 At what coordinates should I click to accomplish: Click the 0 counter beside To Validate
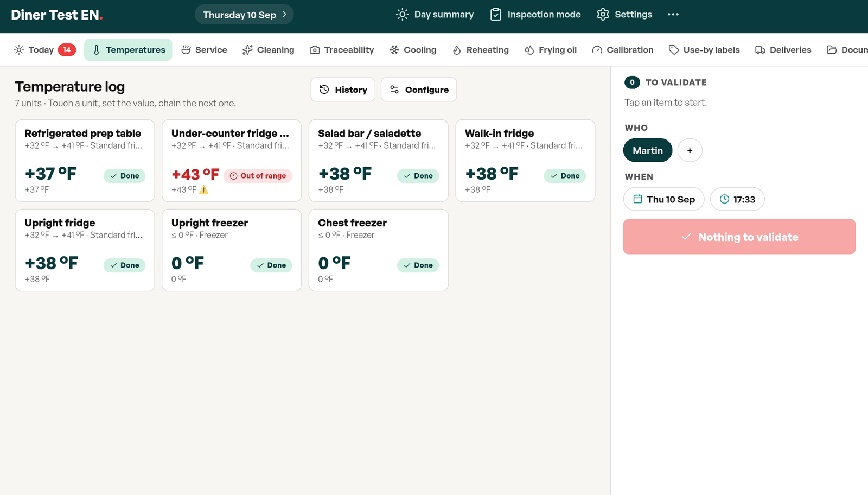632,82
